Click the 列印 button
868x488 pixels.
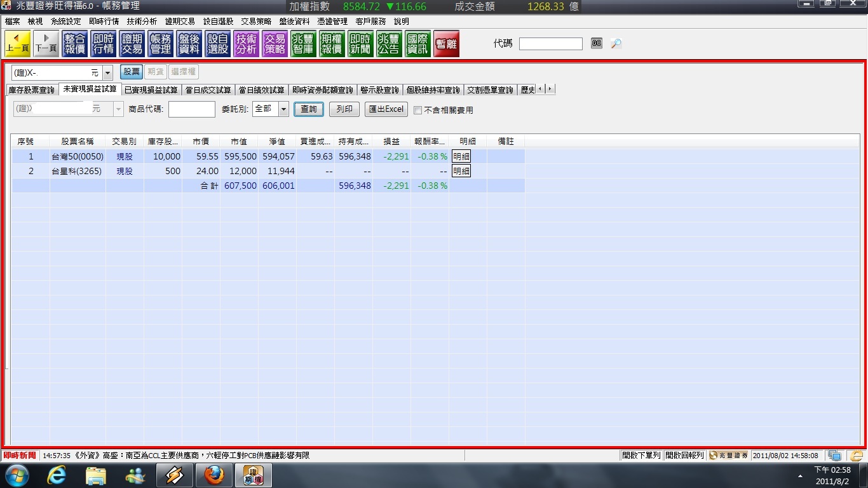tap(344, 109)
